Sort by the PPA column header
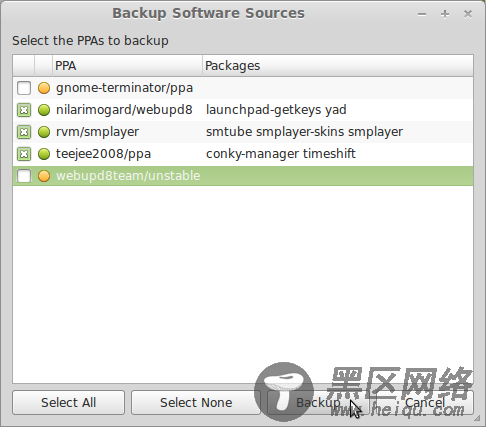 [127, 66]
